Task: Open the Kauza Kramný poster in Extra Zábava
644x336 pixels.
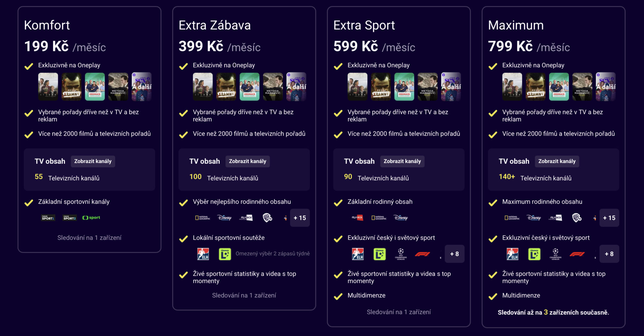Action: [226, 87]
